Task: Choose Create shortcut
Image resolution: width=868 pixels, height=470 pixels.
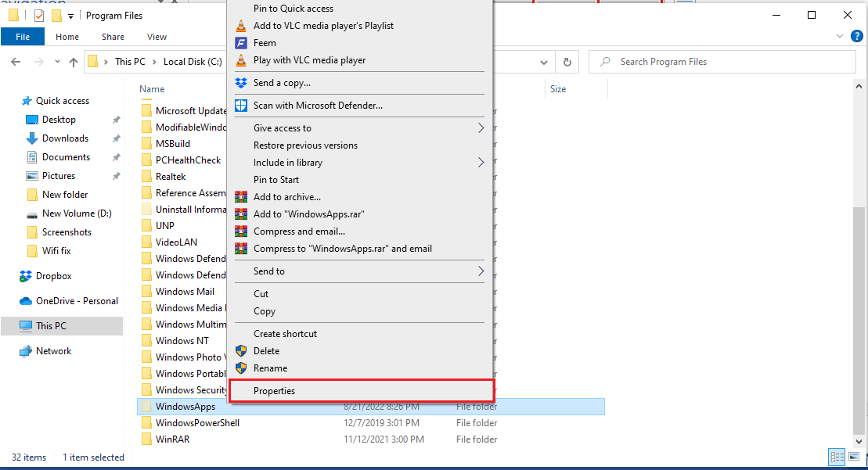Action: [x=285, y=334]
